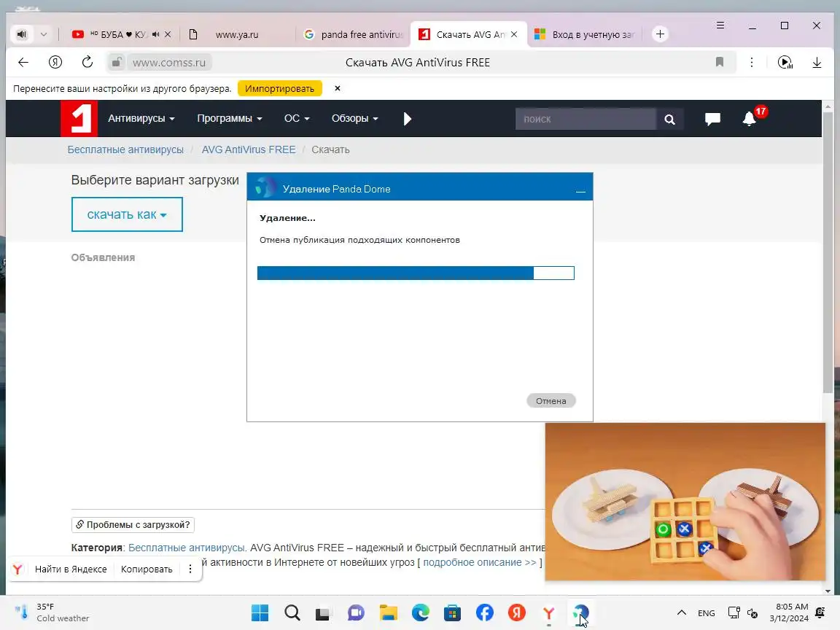Open the Yandex home icon in toolbar

55,63
